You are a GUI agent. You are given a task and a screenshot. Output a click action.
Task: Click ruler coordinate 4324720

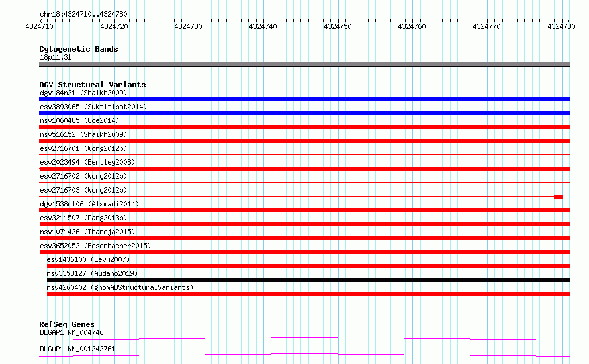(x=114, y=26)
